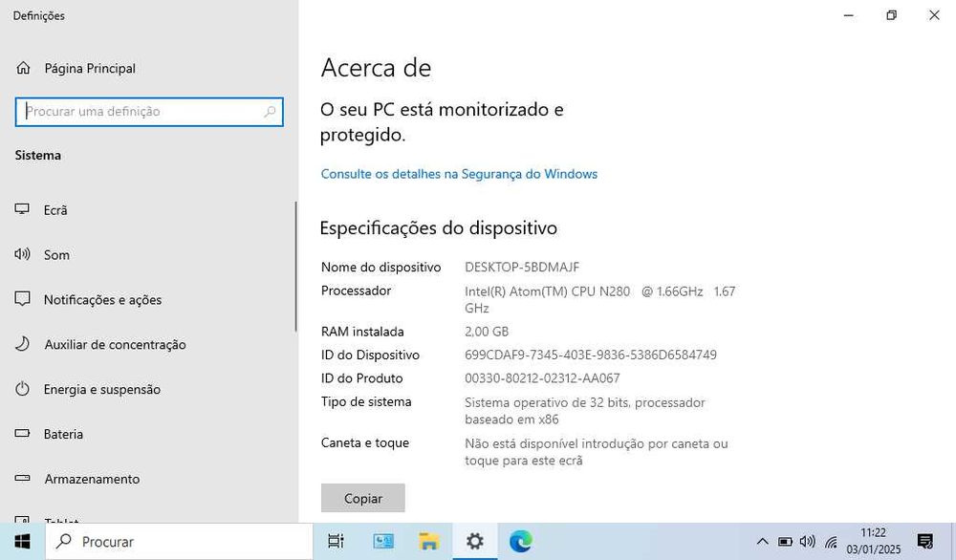Open the Windows Start button
Viewport: 956px width, 560px height.
(x=23, y=541)
